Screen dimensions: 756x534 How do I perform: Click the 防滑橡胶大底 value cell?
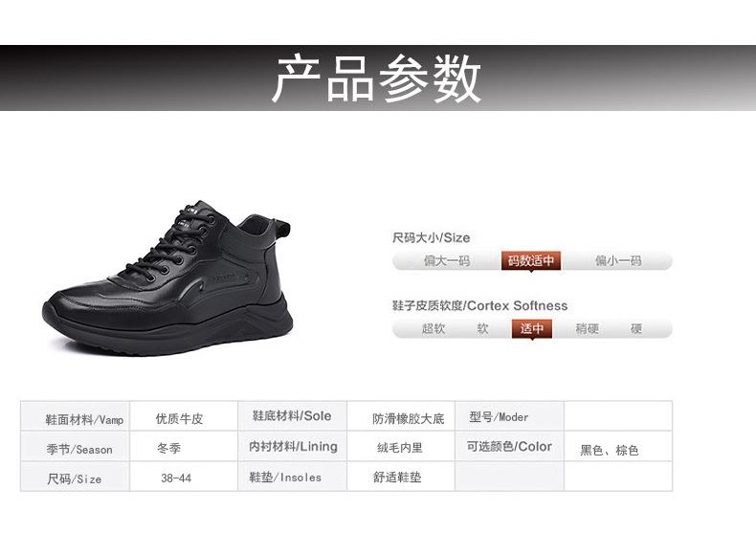[401, 416]
